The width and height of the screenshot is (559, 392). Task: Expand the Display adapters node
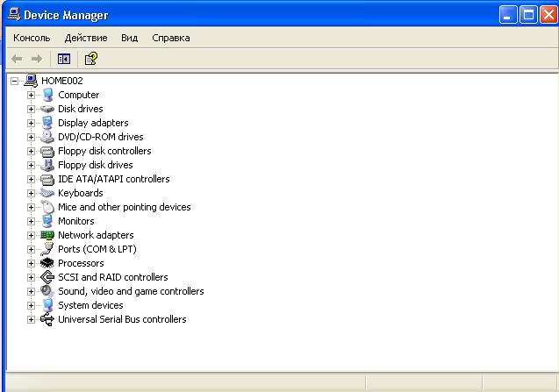pyautogui.click(x=31, y=123)
